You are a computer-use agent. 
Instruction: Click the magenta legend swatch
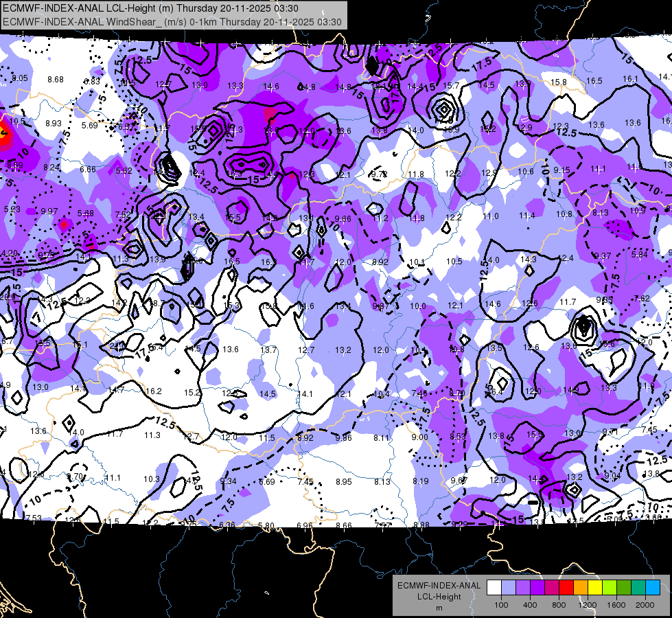coord(552,588)
